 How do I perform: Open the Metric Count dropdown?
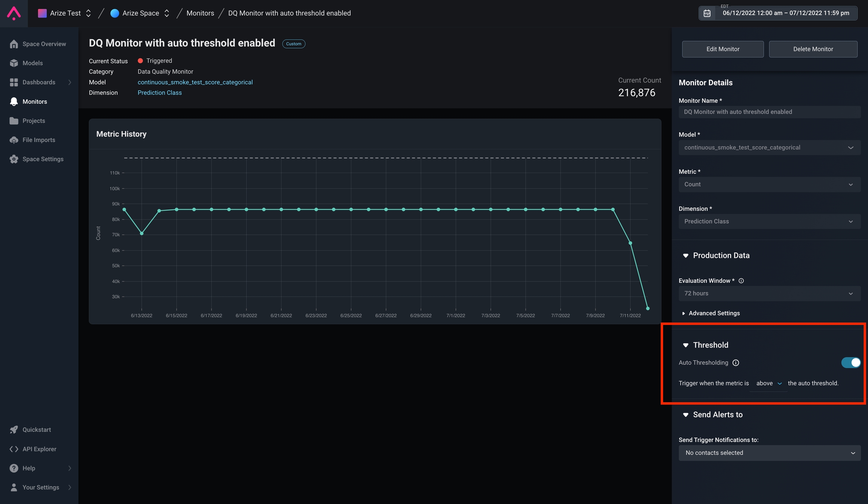click(769, 184)
